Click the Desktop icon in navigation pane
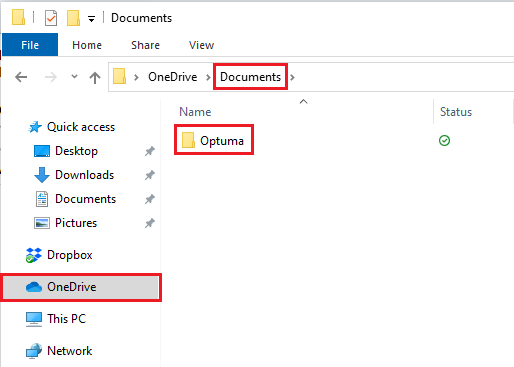Screen dimensions: 514x367 42,151
